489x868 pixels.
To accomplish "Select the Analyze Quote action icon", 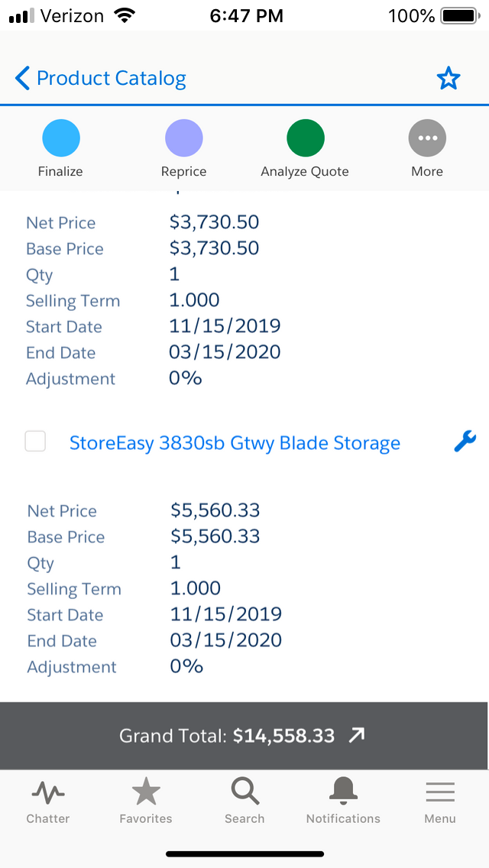I will [305, 138].
